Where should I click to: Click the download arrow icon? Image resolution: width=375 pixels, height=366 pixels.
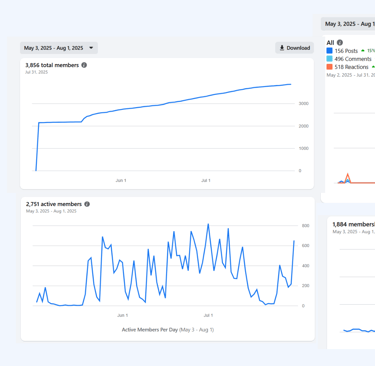point(282,48)
